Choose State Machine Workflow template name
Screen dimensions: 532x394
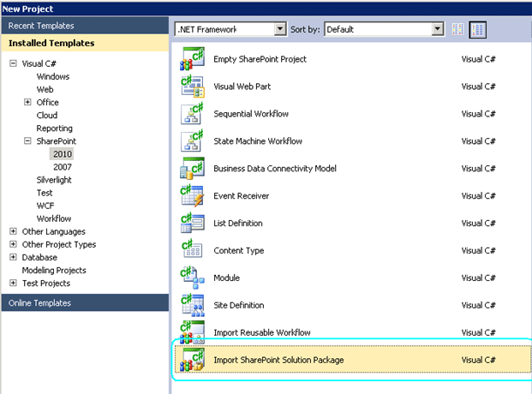[258, 141]
